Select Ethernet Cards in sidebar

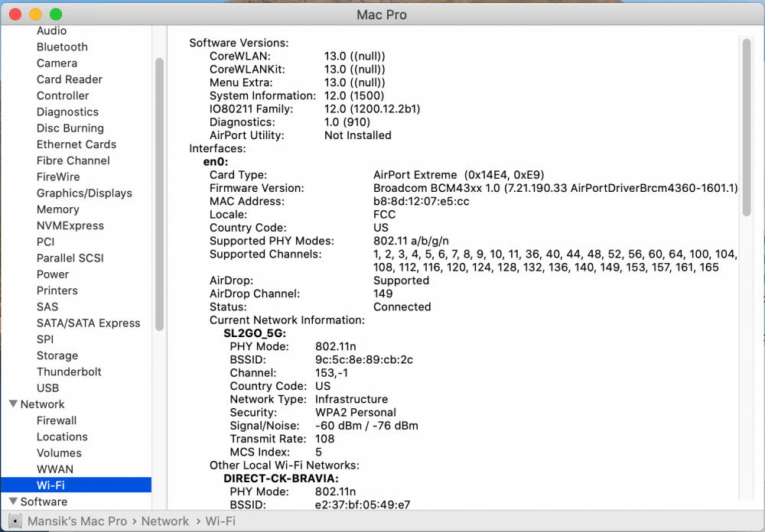76,144
